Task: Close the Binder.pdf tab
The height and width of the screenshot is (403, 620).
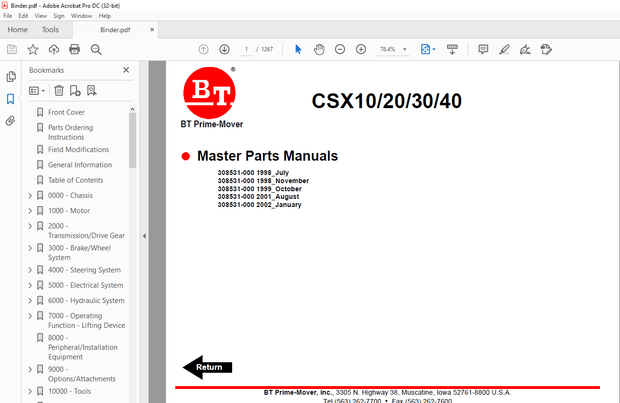Action: click(x=152, y=30)
